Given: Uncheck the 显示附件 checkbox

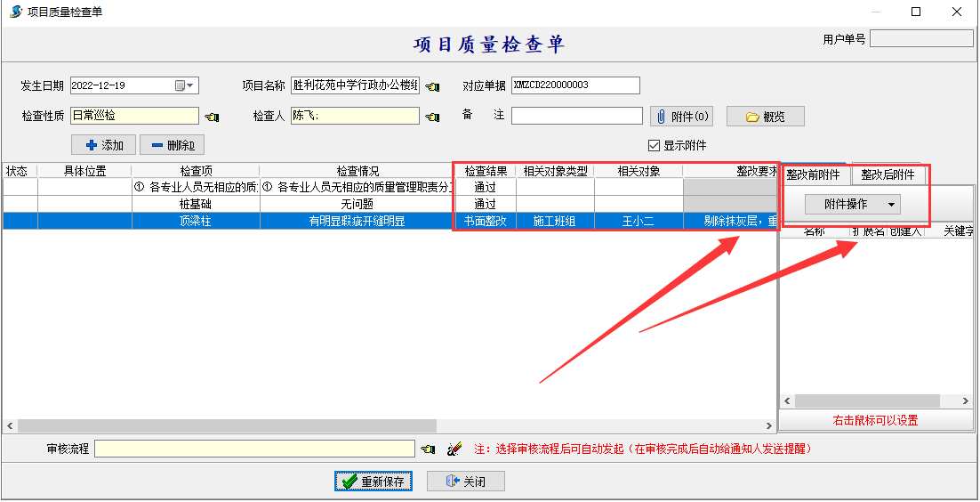Looking at the screenshot, I should 655,146.
